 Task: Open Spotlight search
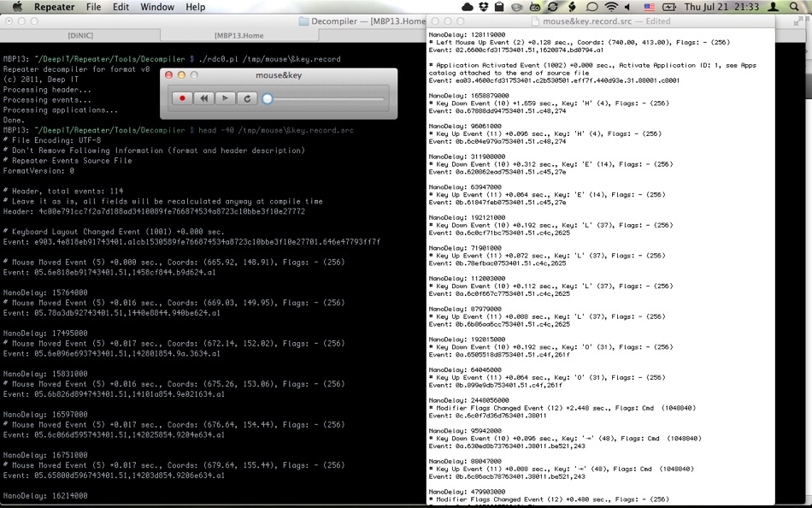coord(794,7)
